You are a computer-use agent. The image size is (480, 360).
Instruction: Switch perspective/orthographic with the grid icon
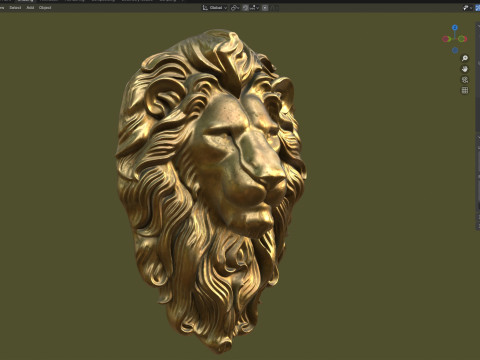(x=465, y=90)
